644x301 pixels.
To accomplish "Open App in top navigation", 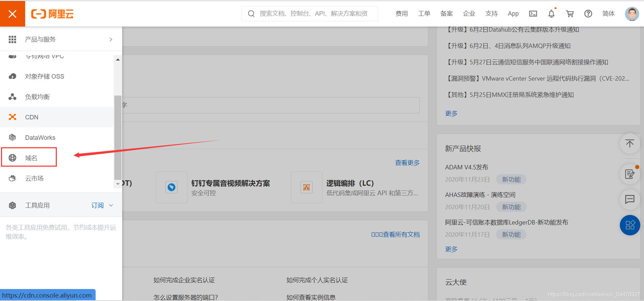I will tap(513, 14).
